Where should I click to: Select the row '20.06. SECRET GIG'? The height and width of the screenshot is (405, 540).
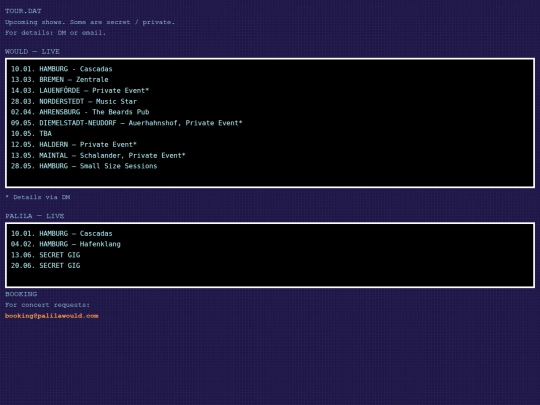(x=45, y=266)
